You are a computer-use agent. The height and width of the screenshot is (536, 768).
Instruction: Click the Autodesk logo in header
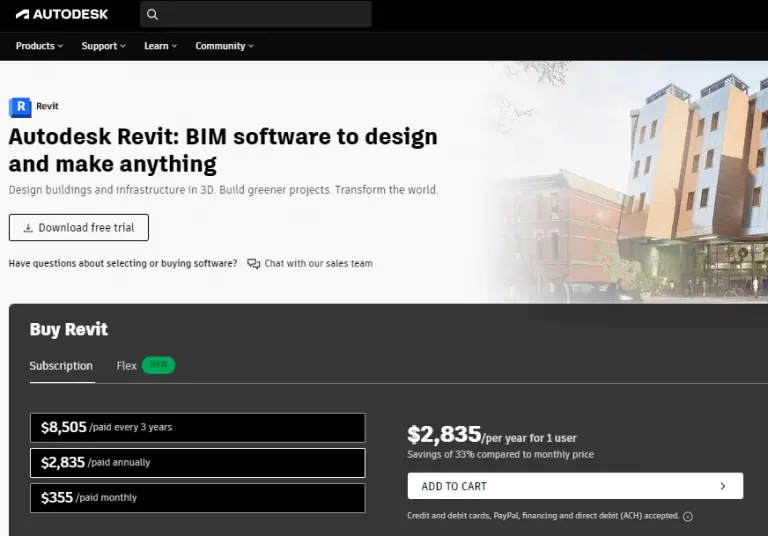click(x=62, y=14)
